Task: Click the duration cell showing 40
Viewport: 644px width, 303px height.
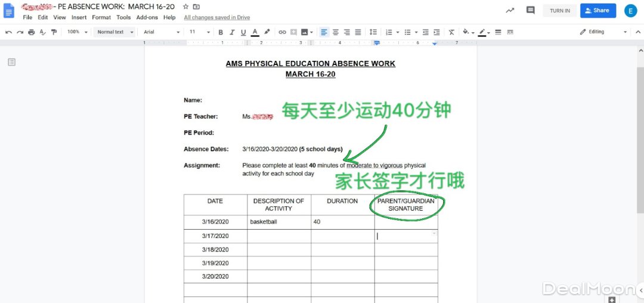Action: pyautogui.click(x=342, y=222)
